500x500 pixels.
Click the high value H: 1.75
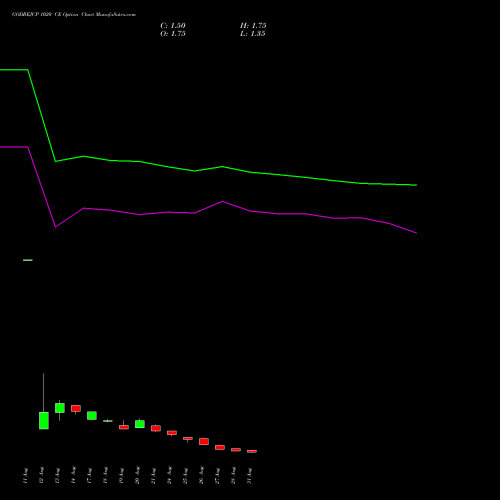pyautogui.click(x=253, y=26)
